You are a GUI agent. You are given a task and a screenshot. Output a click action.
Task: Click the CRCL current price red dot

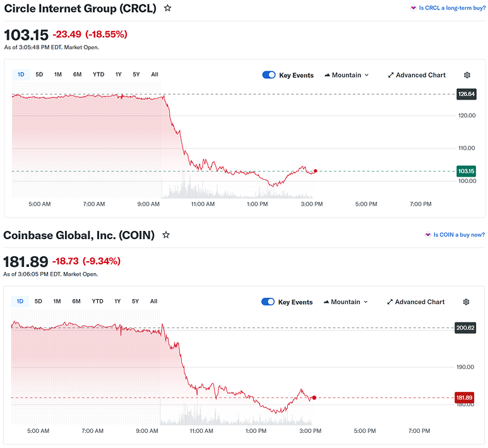coord(315,171)
